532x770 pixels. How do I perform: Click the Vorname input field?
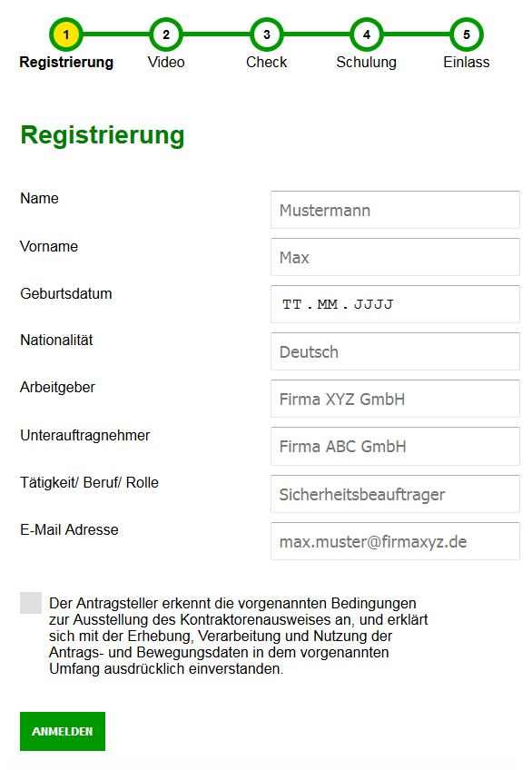point(395,257)
